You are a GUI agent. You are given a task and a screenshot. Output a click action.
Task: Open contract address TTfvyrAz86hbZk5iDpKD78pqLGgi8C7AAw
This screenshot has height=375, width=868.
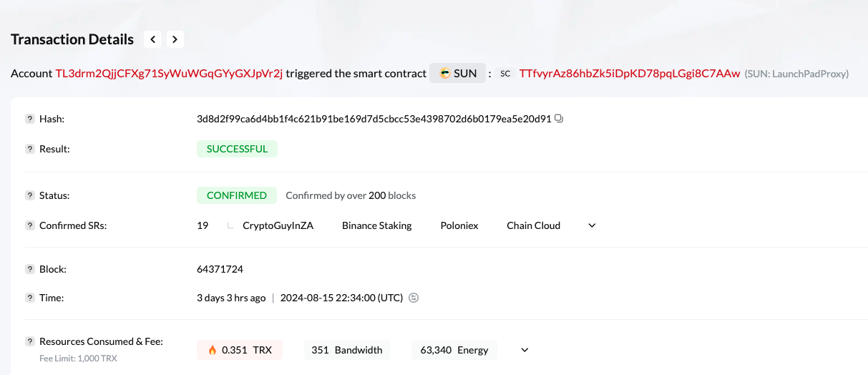[630, 73]
